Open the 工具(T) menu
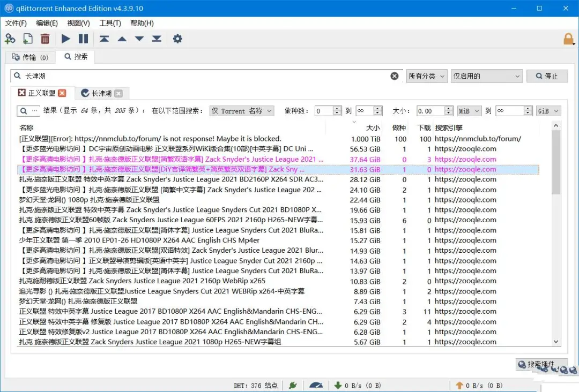Image resolution: width=579 pixels, height=392 pixels. [110, 23]
